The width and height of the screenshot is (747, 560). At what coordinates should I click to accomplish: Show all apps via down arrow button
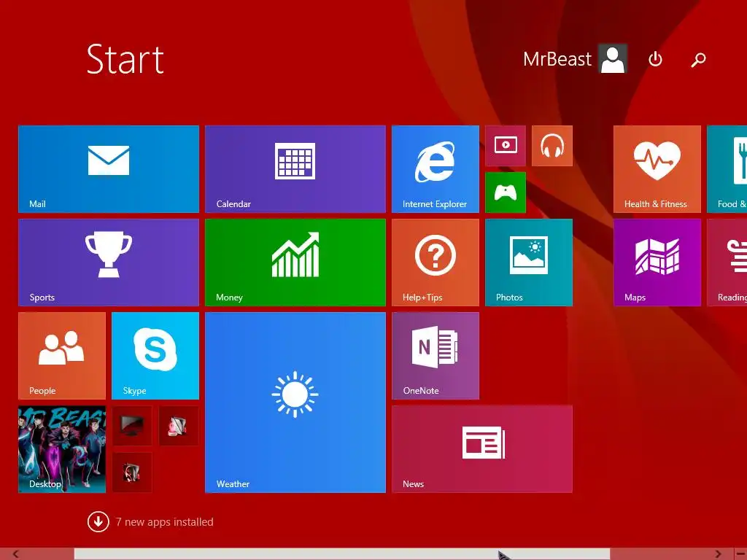(98, 521)
